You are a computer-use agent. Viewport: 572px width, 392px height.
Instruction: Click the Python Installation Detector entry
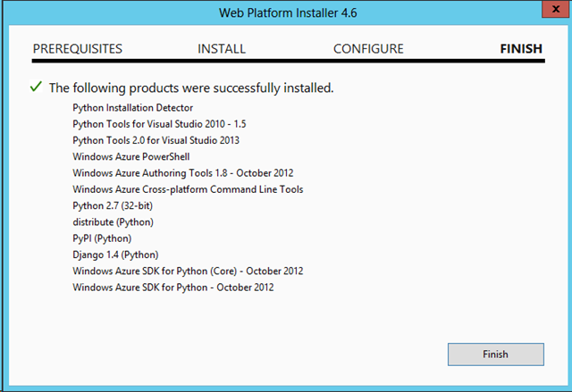click(133, 108)
